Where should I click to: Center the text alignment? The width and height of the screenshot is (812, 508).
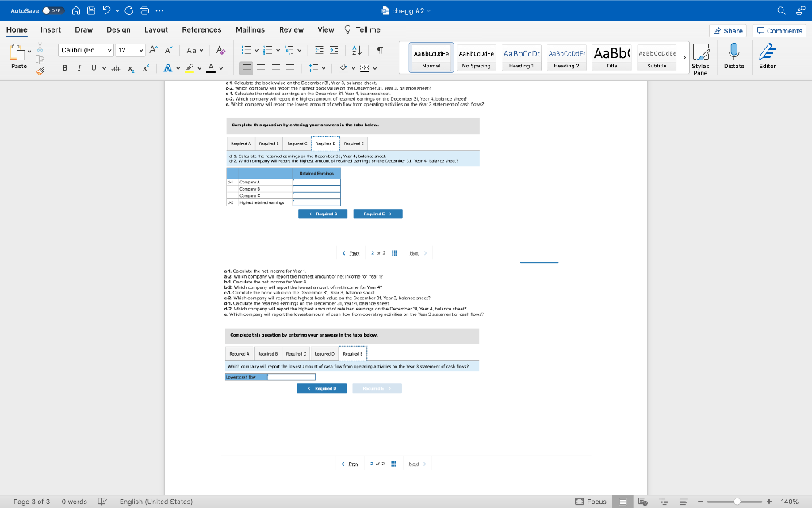pyautogui.click(x=261, y=68)
